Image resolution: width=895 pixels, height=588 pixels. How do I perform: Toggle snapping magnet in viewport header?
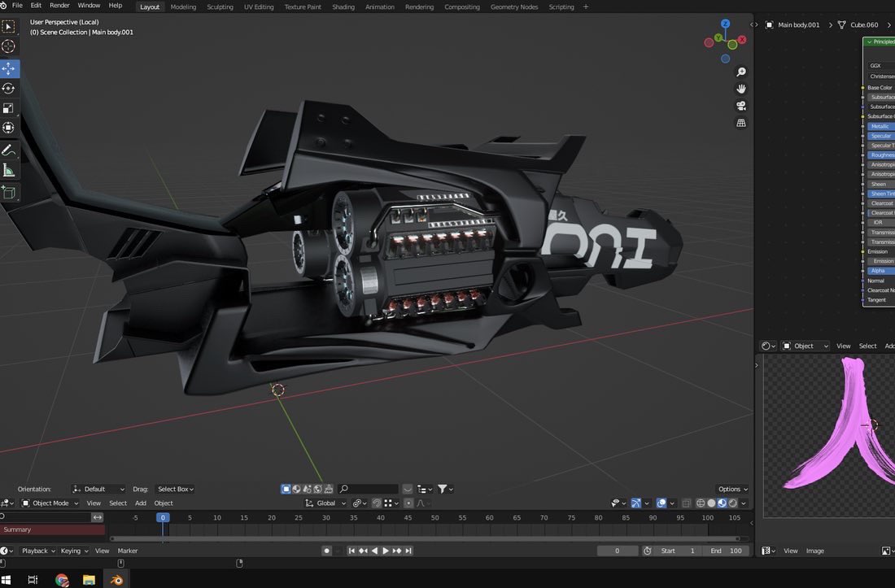pos(377,503)
